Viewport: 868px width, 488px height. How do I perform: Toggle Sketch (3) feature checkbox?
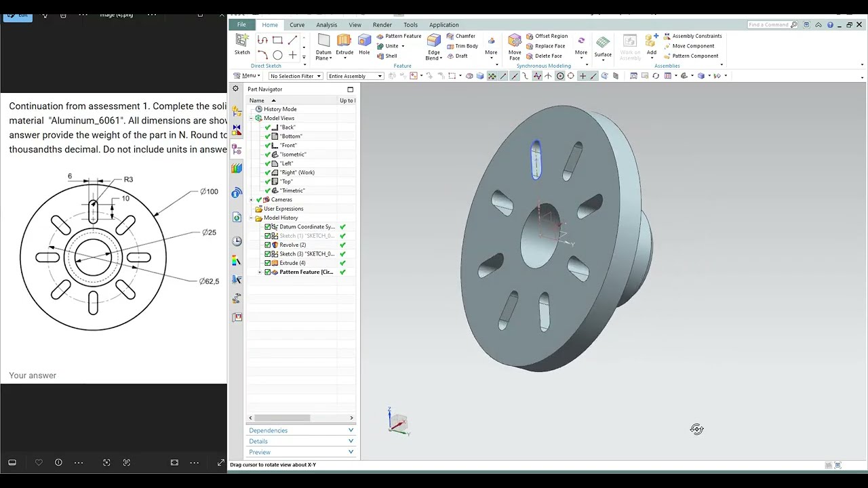click(x=268, y=254)
